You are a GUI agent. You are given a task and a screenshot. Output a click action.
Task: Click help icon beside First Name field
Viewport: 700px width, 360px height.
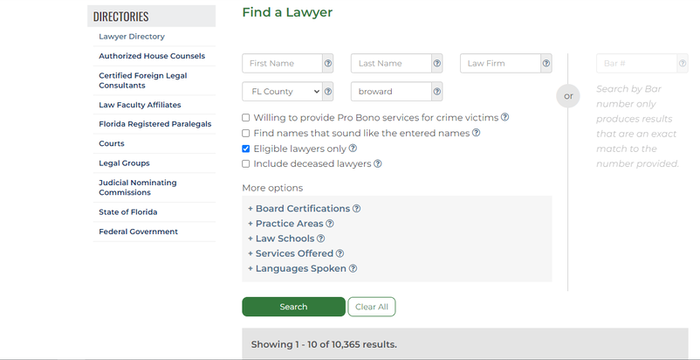[328, 63]
